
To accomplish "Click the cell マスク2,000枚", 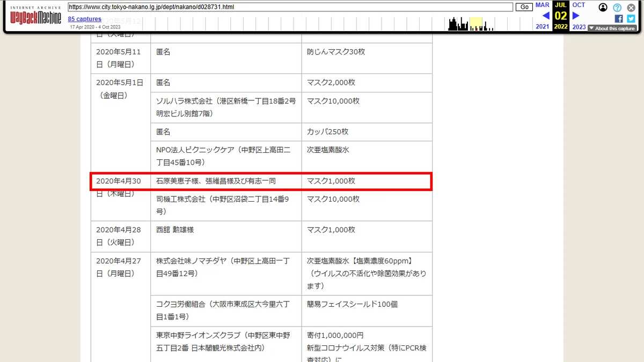I will click(367, 83).
